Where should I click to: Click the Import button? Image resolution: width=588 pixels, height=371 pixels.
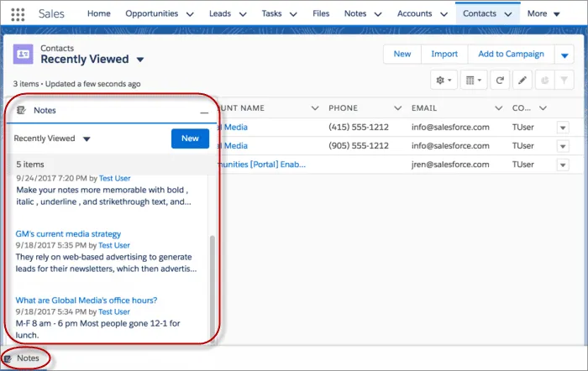tap(444, 54)
